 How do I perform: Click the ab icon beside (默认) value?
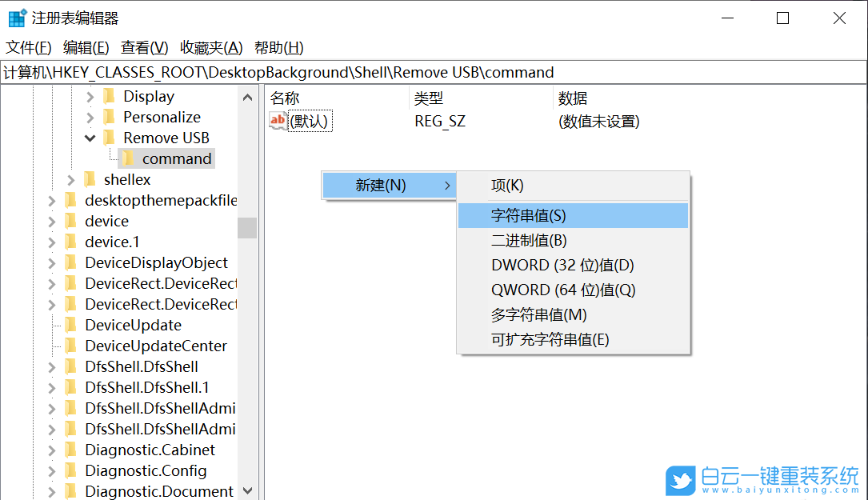tap(276, 122)
